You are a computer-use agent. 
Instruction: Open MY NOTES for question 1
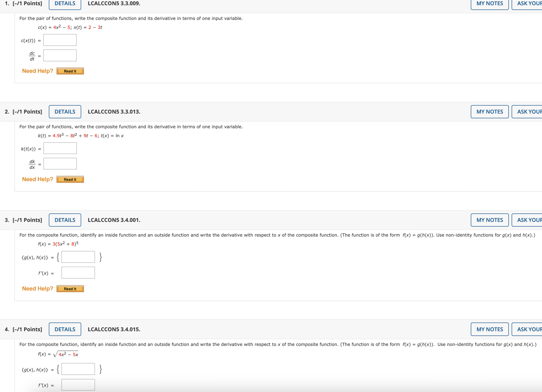(489, 4)
